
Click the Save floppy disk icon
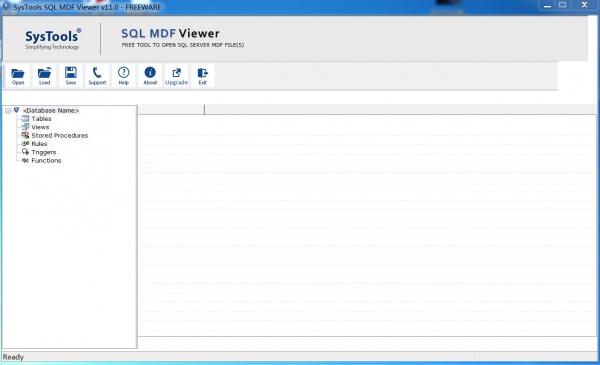[x=71, y=75]
